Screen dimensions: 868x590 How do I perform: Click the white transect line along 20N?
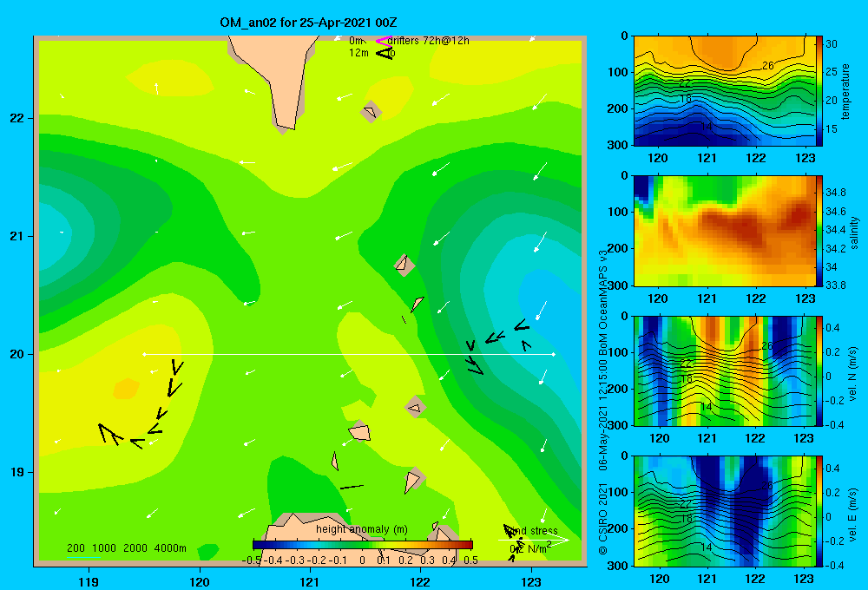point(349,354)
